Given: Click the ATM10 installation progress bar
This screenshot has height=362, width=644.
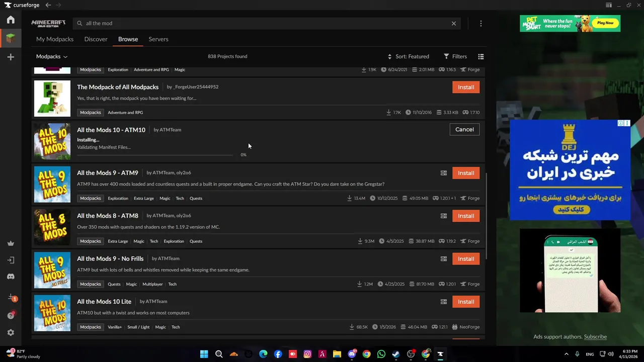Looking at the screenshot, I should 155,155.
